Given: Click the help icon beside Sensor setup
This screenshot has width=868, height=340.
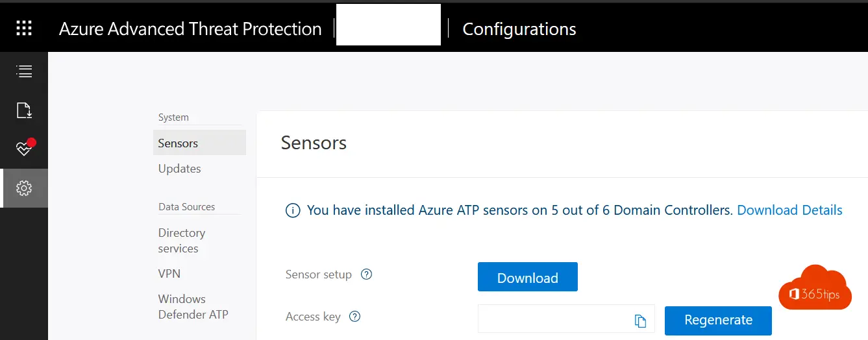Looking at the screenshot, I should [366, 274].
